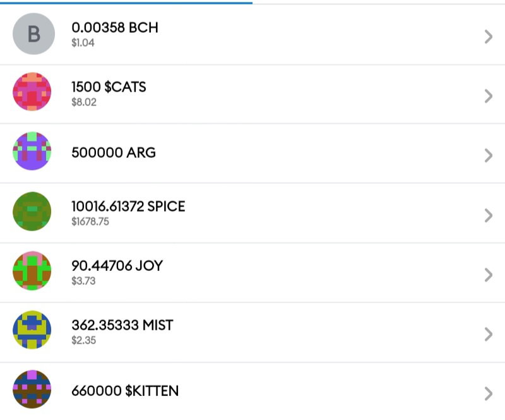The width and height of the screenshot is (505, 420).
Task: Click the blue active tab indicator bar
Action: 126,3
